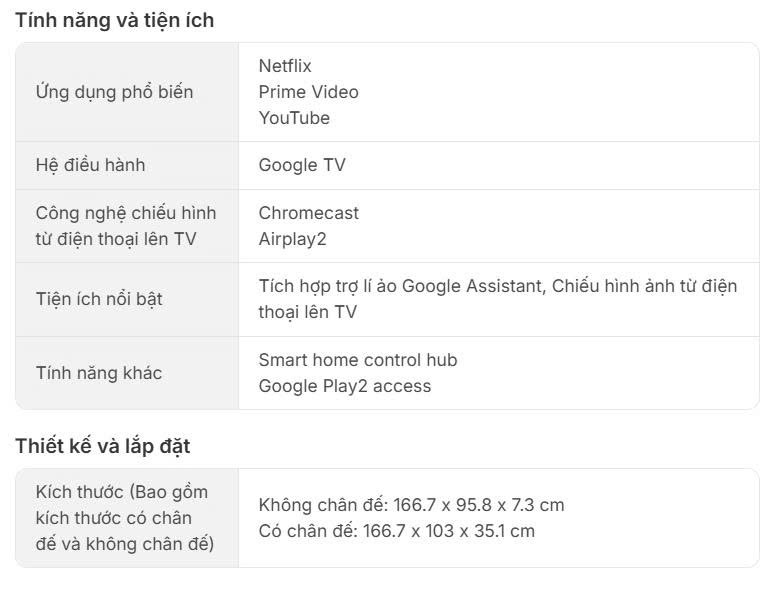
Task: Click the "Ứng dụng phổ biến" row label
Action: 114,92
